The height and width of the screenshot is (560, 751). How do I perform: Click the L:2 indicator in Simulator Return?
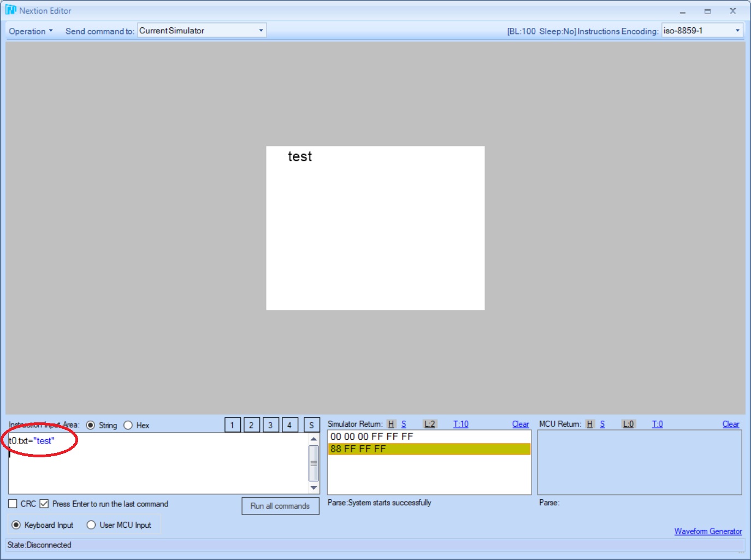(x=430, y=425)
